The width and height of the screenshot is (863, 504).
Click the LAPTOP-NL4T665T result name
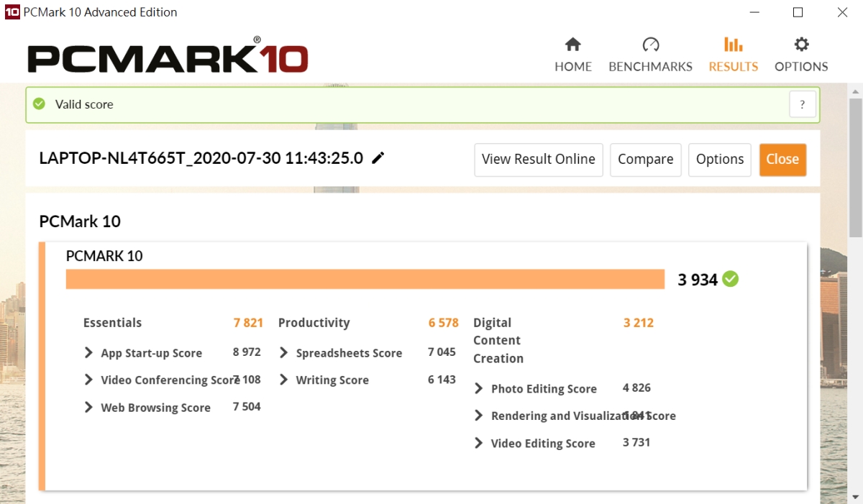(x=201, y=158)
